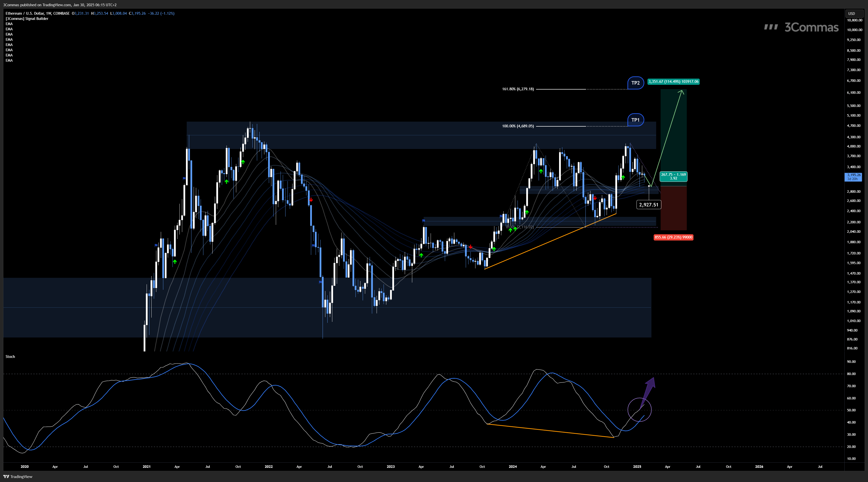Screen dimensions: 868x482
Task: Click the 2023 label on the time axis
Action: point(391,467)
